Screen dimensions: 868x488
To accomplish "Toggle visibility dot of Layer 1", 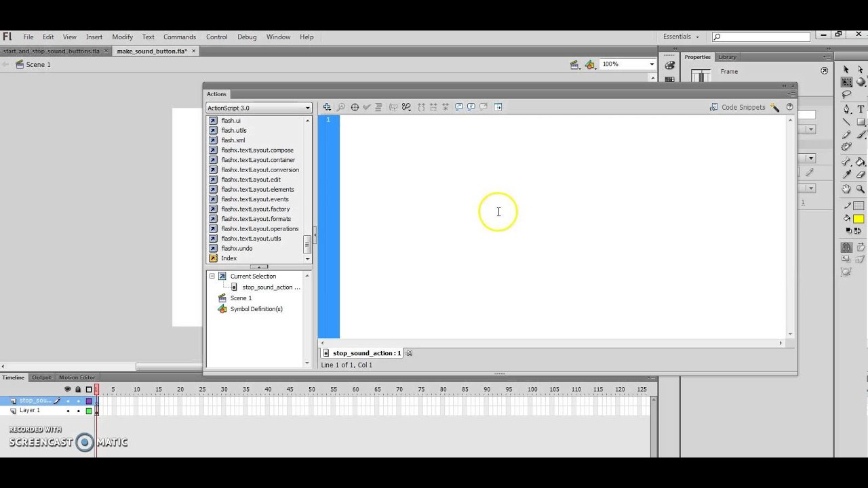I will (67, 411).
